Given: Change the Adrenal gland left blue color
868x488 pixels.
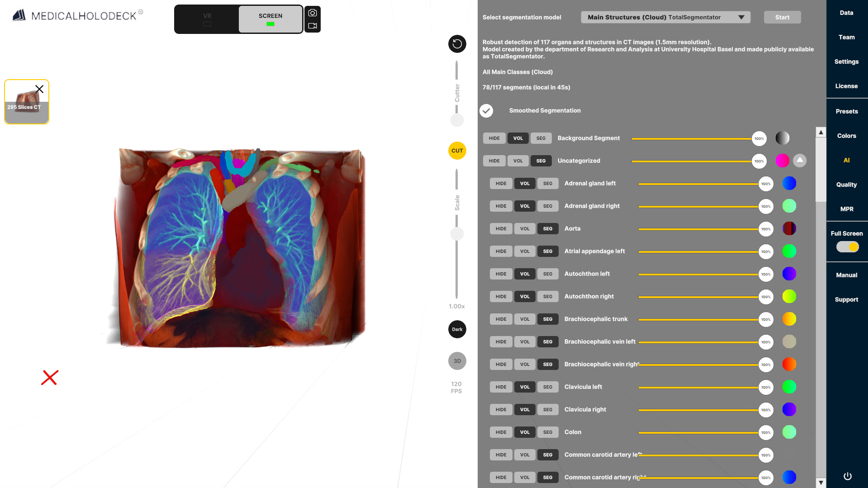Looking at the screenshot, I should tap(789, 183).
